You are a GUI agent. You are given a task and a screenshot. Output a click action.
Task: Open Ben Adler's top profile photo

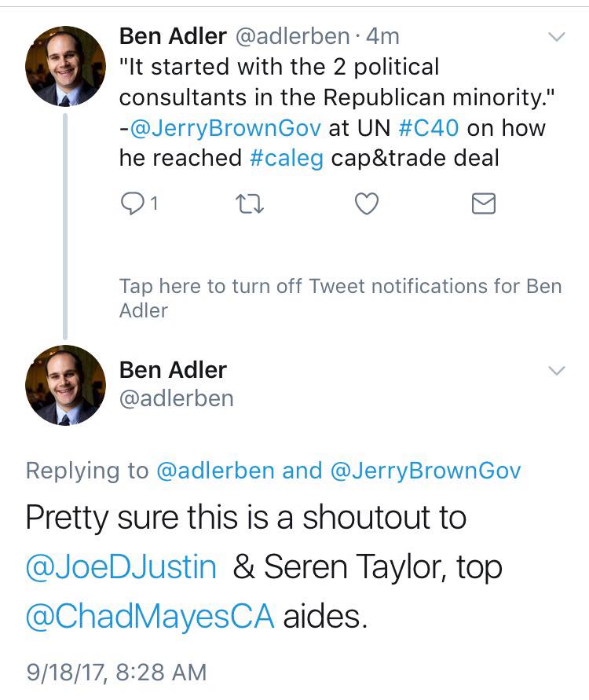tap(65, 65)
